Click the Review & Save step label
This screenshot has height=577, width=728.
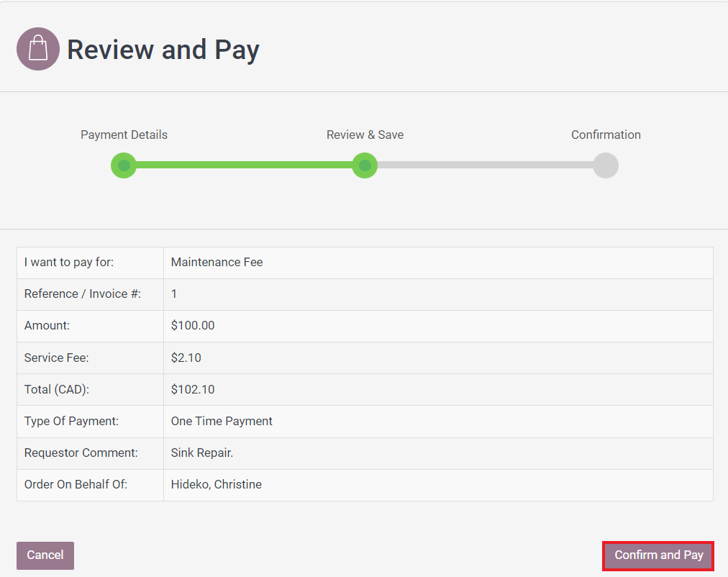(365, 135)
